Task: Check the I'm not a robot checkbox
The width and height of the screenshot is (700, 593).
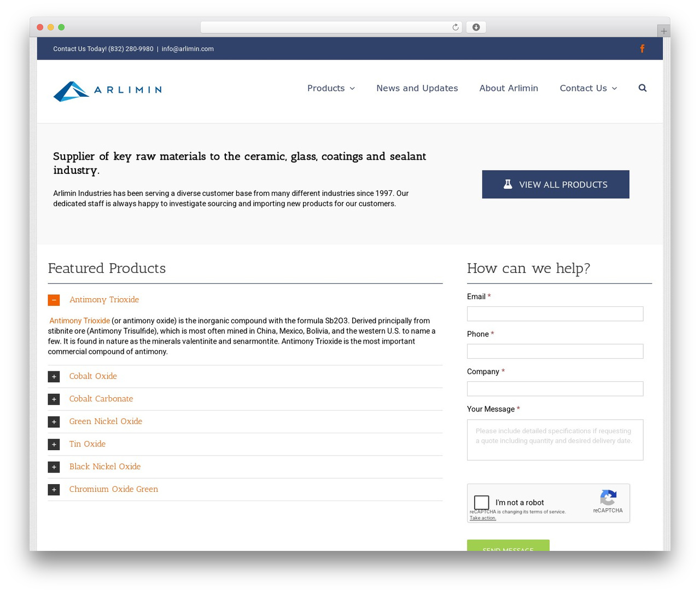Action: click(481, 502)
